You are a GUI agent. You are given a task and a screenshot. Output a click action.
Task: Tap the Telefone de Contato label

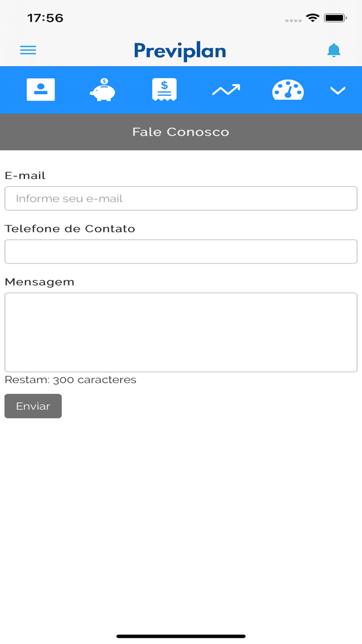[70, 229]
